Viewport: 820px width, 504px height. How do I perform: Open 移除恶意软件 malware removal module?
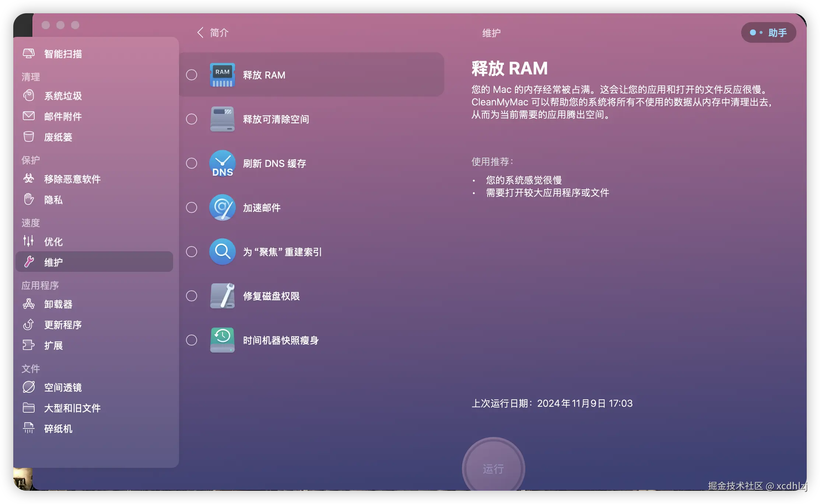tap(72, 179)
